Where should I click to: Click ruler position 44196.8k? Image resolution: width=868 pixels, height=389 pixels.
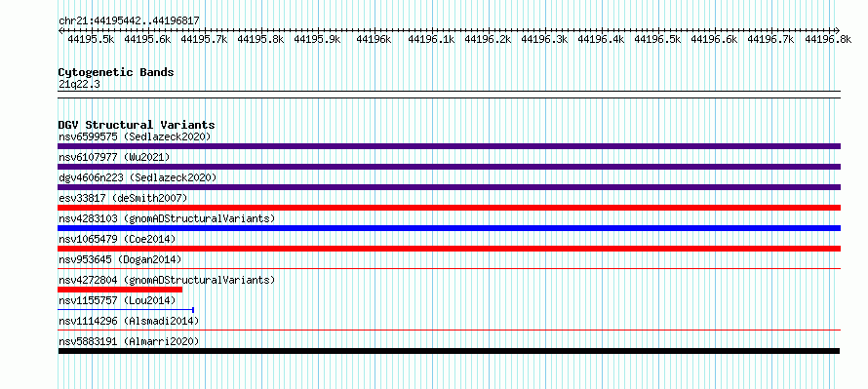click(x=828, y=39)
